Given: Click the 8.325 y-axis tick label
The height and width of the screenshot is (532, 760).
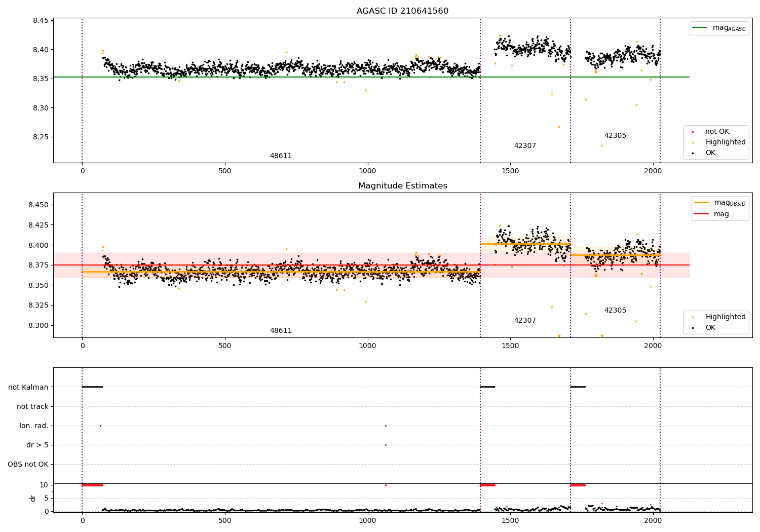Looking at the screenshot, I should click(39, 306).
